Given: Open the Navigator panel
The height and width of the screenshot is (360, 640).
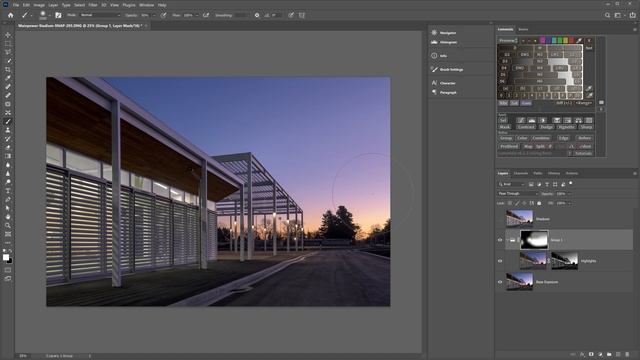Looking at the screenshot, I should [444, 33].
